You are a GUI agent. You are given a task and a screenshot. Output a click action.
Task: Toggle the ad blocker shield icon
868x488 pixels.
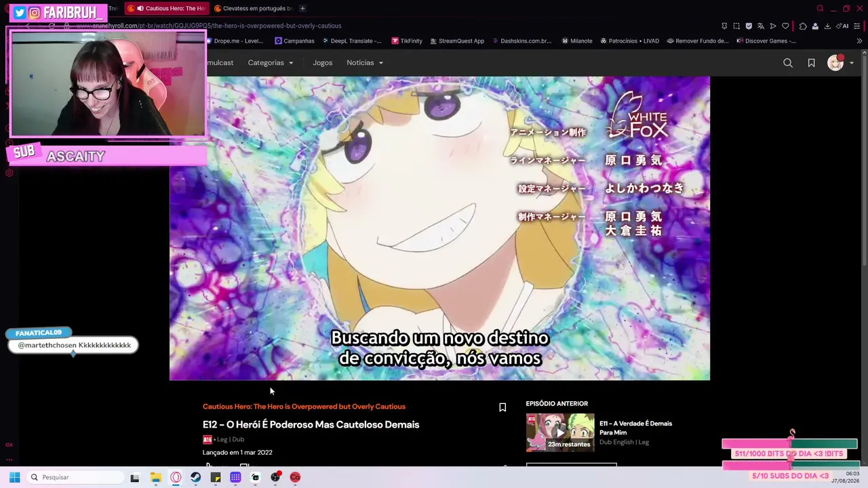pyautogui.click(x=749, y=26)
